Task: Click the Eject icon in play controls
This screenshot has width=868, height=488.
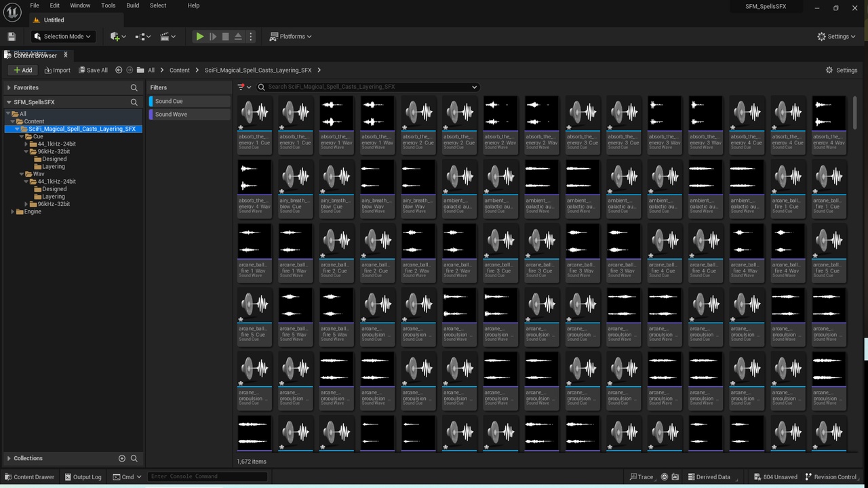Action: click(x=238, y=37)
